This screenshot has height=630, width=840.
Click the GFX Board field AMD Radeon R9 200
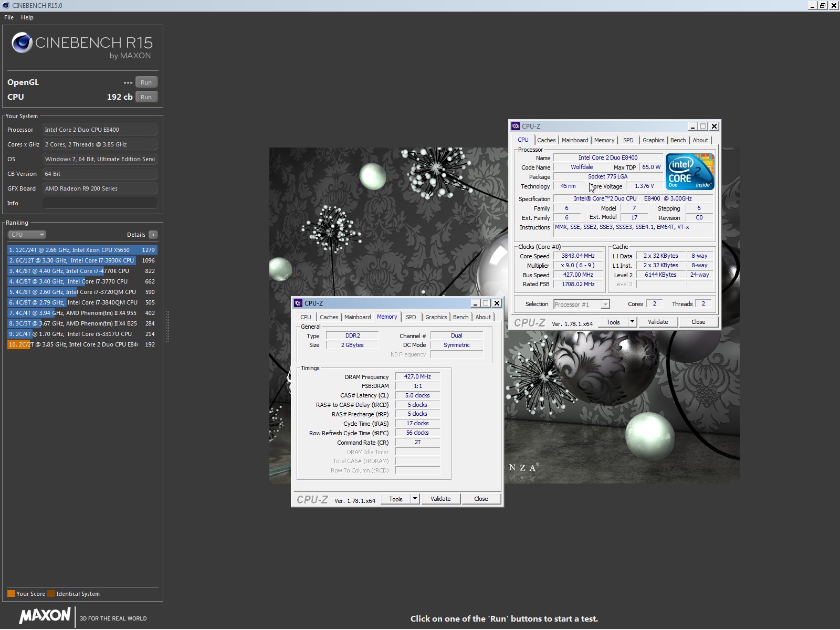pyautogui.click(x=100, y=188)
